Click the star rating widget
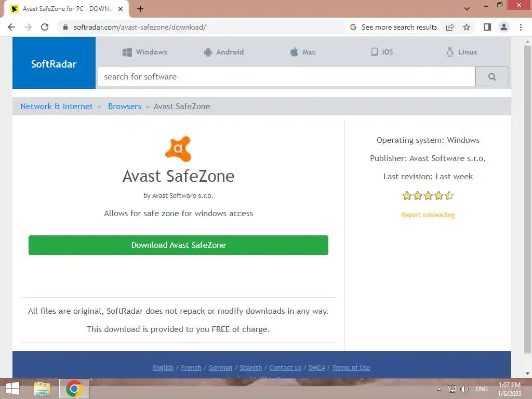 (428, 195)
